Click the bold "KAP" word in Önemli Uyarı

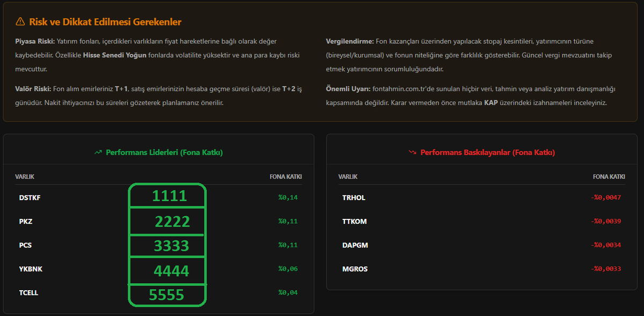click(491, 102)
